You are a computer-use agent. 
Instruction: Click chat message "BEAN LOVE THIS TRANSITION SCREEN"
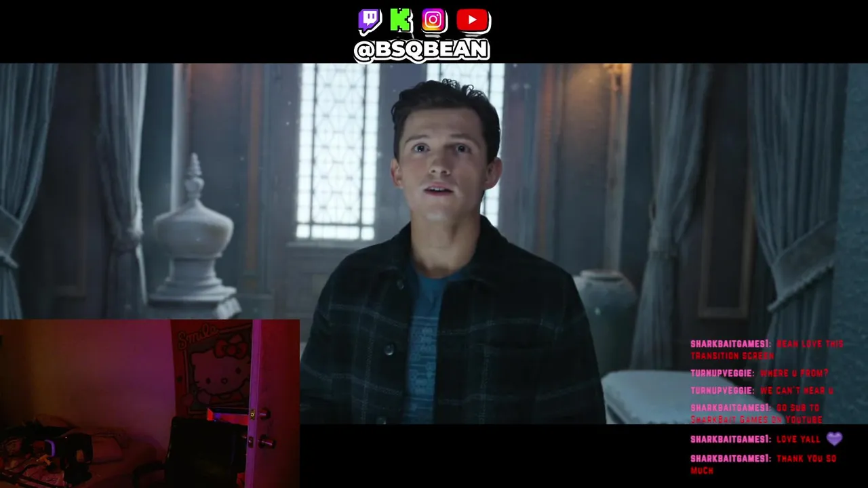766,350
